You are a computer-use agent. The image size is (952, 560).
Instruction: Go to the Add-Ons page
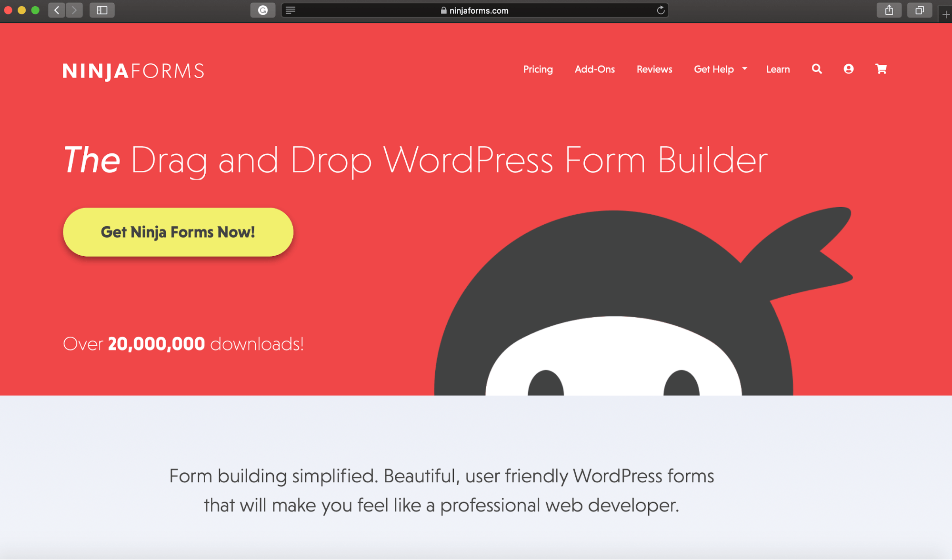click(594, 69)
